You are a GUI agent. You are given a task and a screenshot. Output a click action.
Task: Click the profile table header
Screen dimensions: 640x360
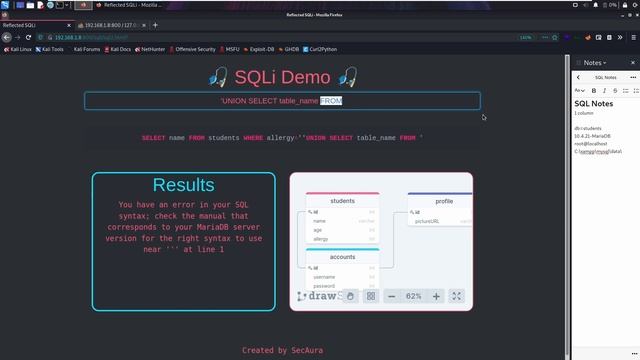coord(441,201)
